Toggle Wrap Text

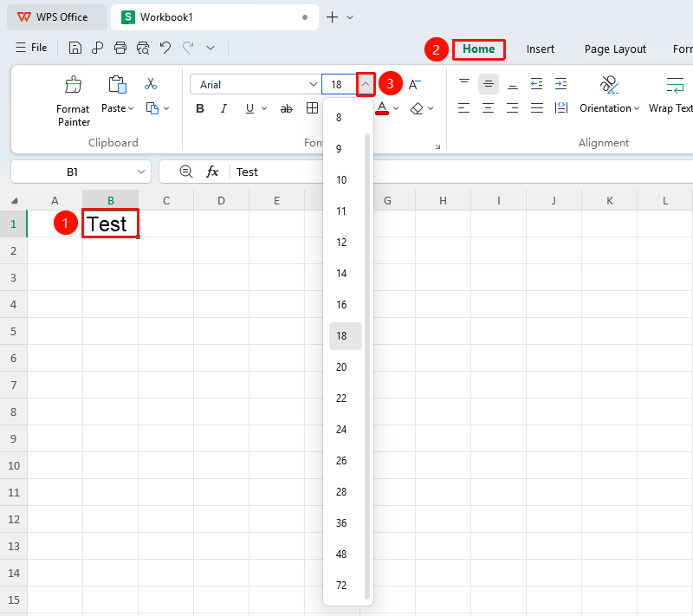pyautogui.click(x=671, y=95)
